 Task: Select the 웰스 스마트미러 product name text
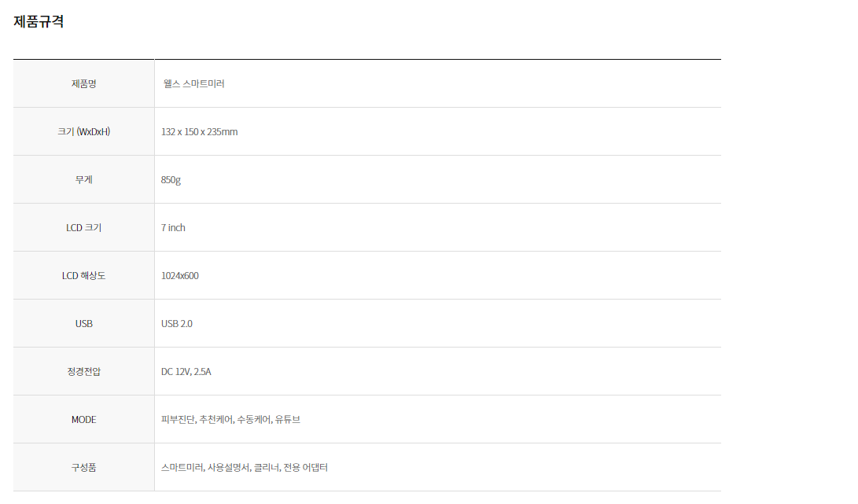point(193,83)
